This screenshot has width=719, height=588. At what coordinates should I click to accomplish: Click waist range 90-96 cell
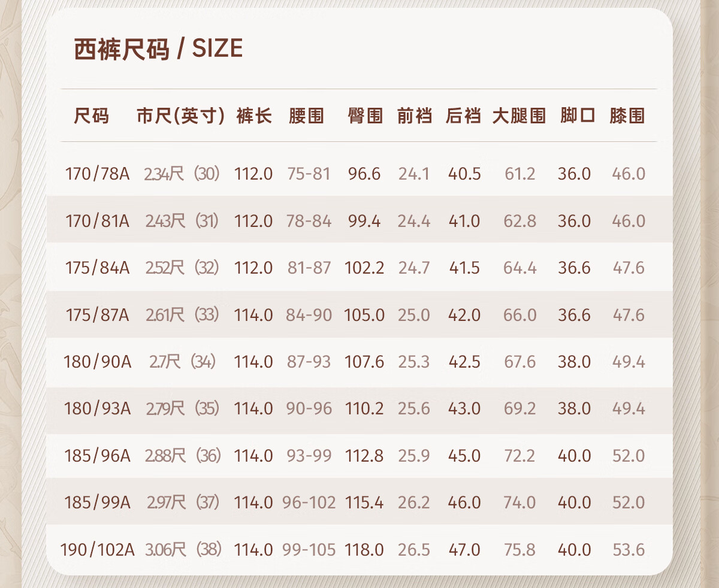point(309,409)
